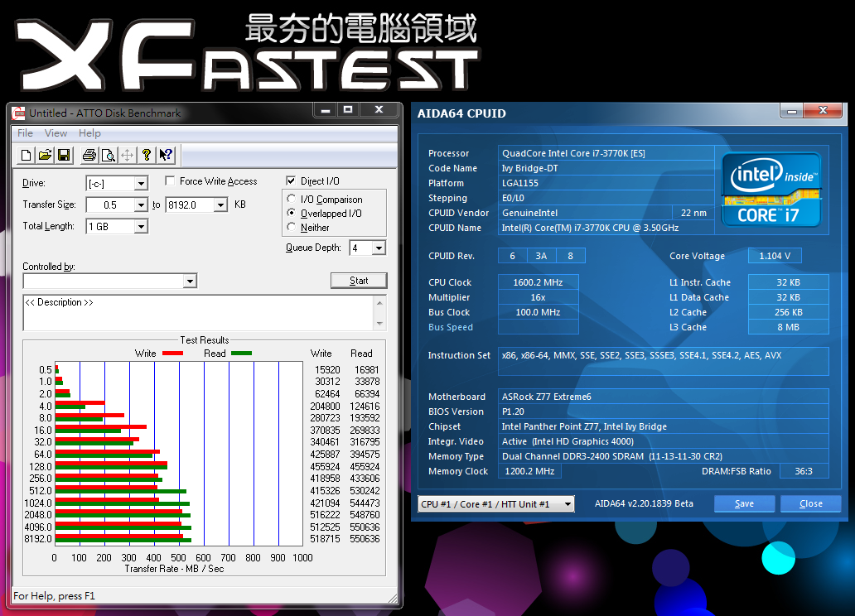Viewport: 855px width, 616px height.
Task: Click the four-arrow move icon in toolbar
Action: tap(127, 155)
